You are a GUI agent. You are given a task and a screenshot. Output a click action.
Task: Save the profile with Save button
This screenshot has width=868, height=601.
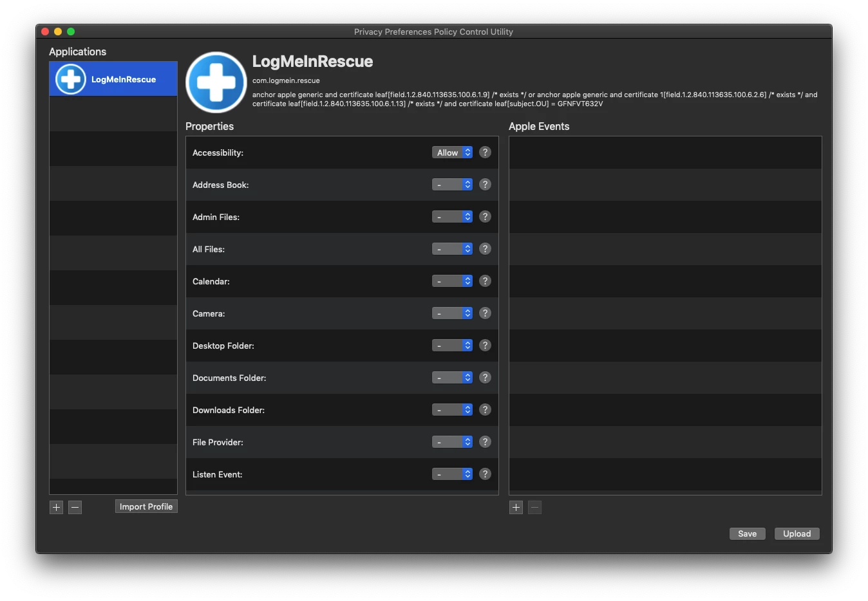pyautogui.click(x=747, y=533)
